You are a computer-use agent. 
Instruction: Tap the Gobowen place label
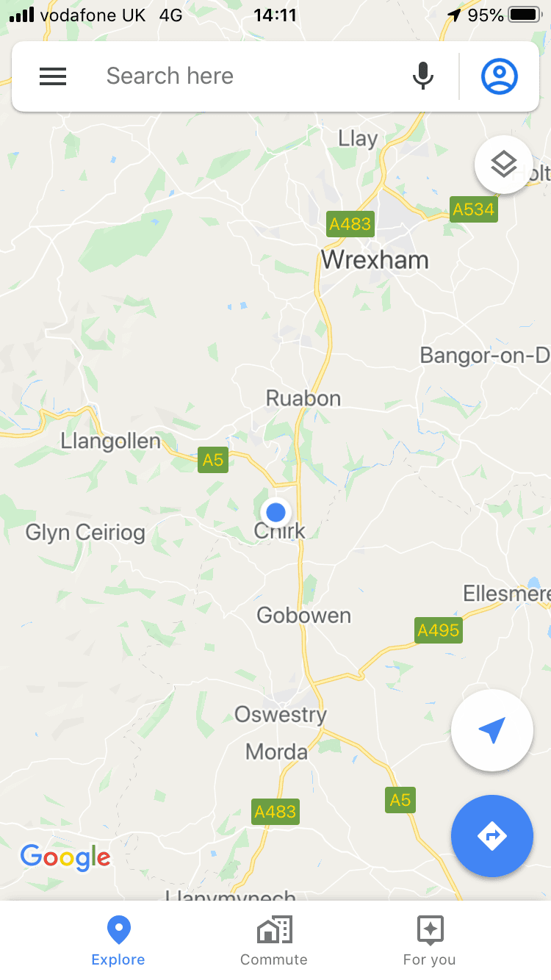coord(304,616)
